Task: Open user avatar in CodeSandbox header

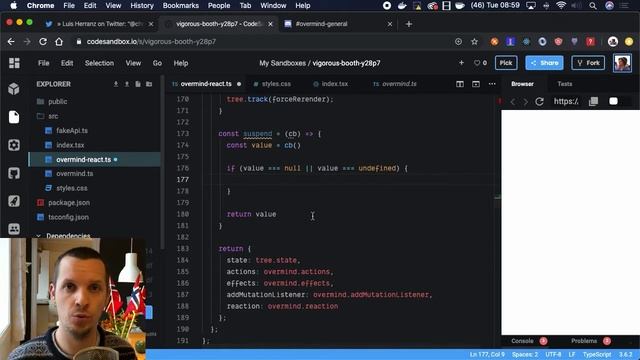Action: (622, 63)
